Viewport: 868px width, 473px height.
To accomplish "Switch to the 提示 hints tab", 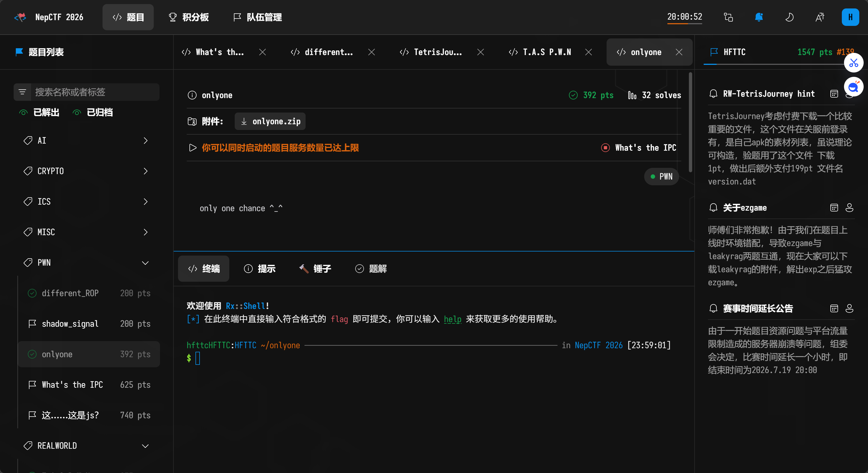I will [260, 269].
